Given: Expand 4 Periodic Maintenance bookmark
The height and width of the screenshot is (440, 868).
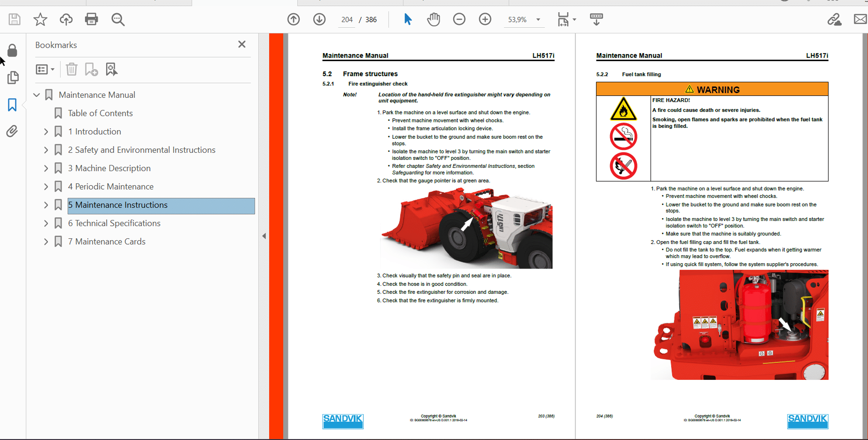Looking at the screenshot, I should pyautogui.click(x=46, y=187).
